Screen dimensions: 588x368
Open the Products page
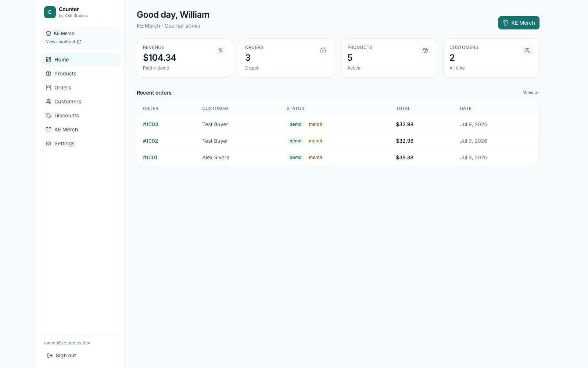click(80, 74)
